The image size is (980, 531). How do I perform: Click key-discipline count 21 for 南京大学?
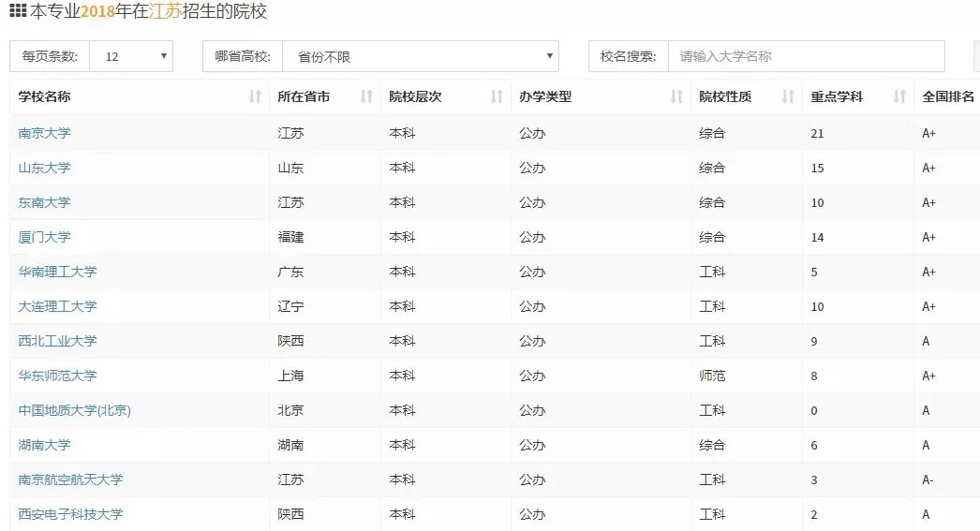coord(817,134)
